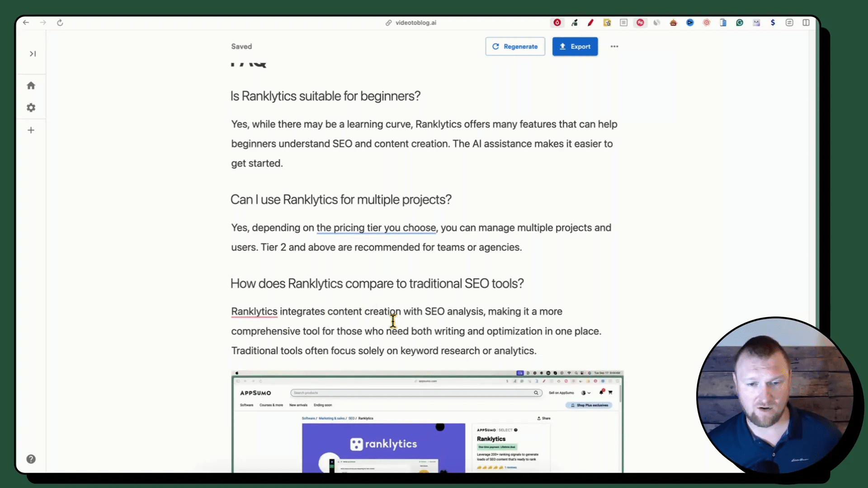The width and height of the screenshot is (868, 488).
Task: Click the presenter webcam video bubble
Action: (x=775, y=396)
